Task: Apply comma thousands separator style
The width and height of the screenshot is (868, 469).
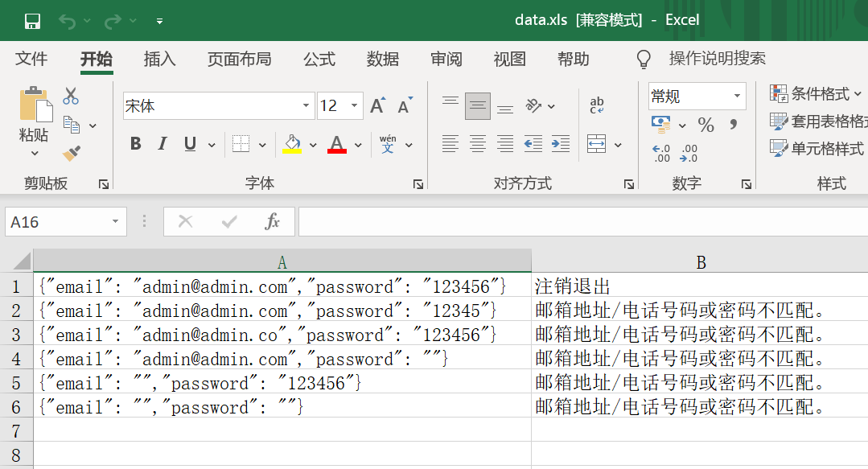Action: coord(734,125)
